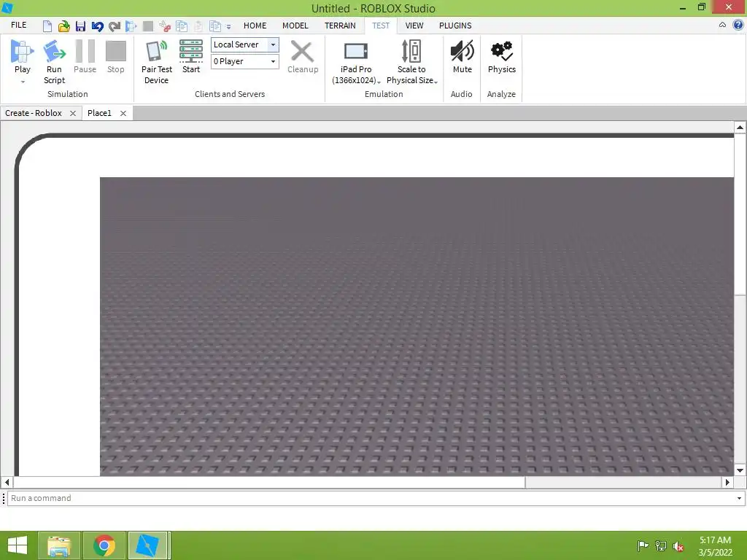The image size is (747, 560).
Task: Click the Open file folder icon
Action: point(63,26)
